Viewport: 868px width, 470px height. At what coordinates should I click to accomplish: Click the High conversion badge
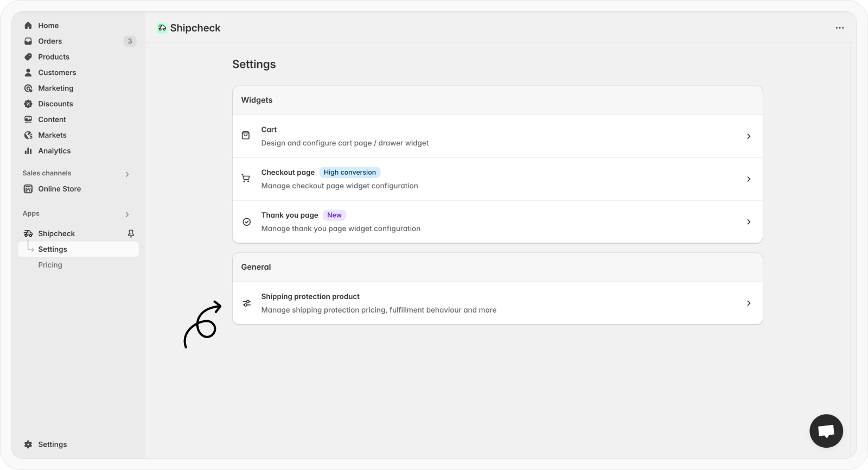(350, 173)
